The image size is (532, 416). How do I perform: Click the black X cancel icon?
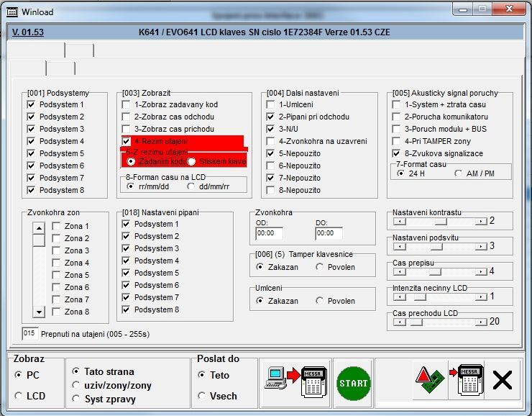[x=503, y=380]
